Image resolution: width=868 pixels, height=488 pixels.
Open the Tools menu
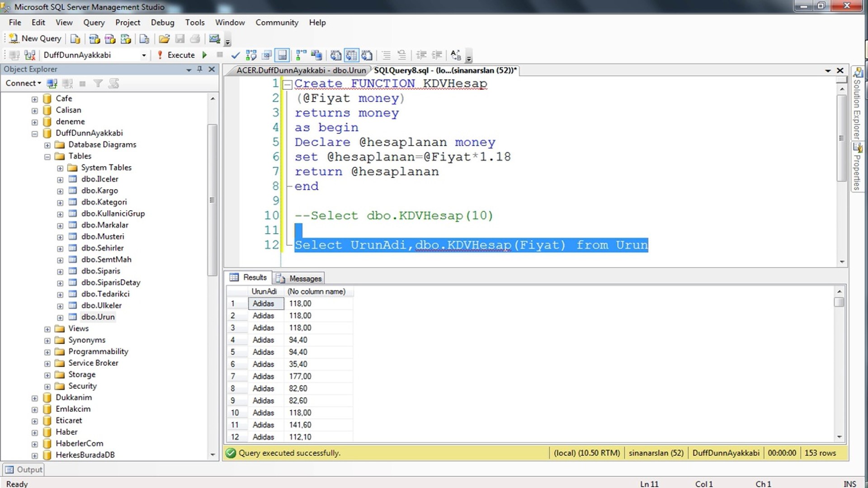[x=195, y=23]
